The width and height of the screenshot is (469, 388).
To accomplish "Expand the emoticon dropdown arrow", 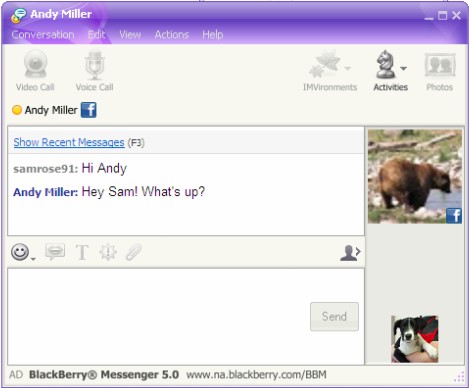I will [33, 259].
